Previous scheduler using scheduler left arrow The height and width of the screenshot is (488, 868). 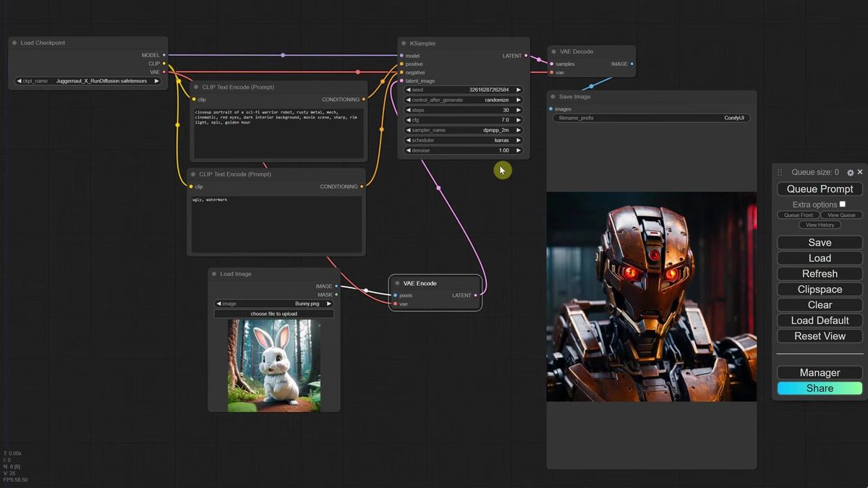click(409, 140)
